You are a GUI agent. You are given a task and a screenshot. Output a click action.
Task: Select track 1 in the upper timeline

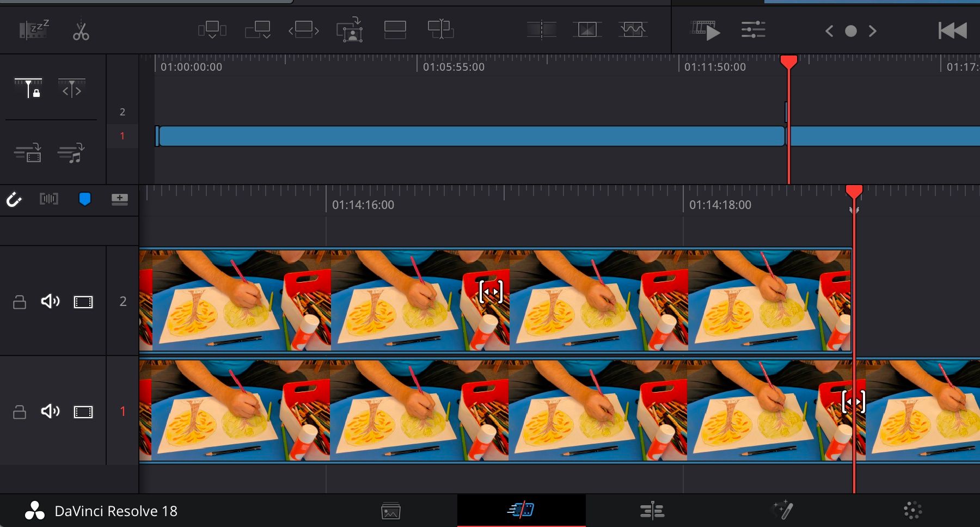tap(122, 136)
